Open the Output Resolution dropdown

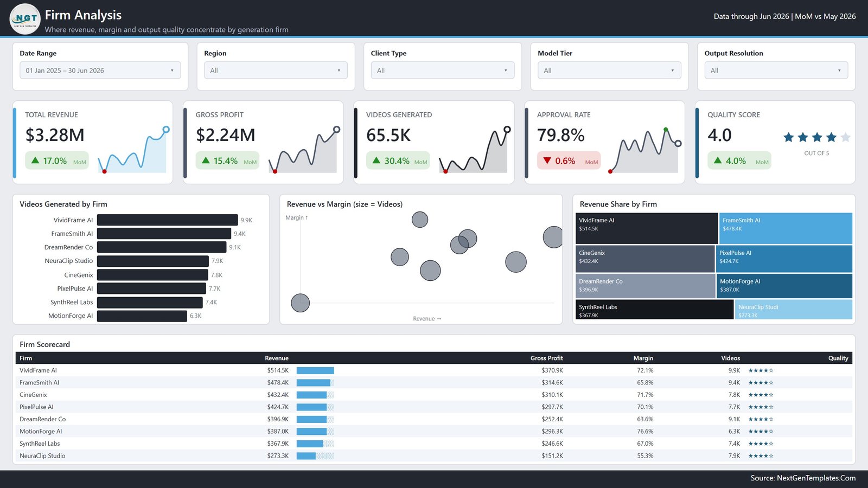pyautogui.click(x=776, y=70)
